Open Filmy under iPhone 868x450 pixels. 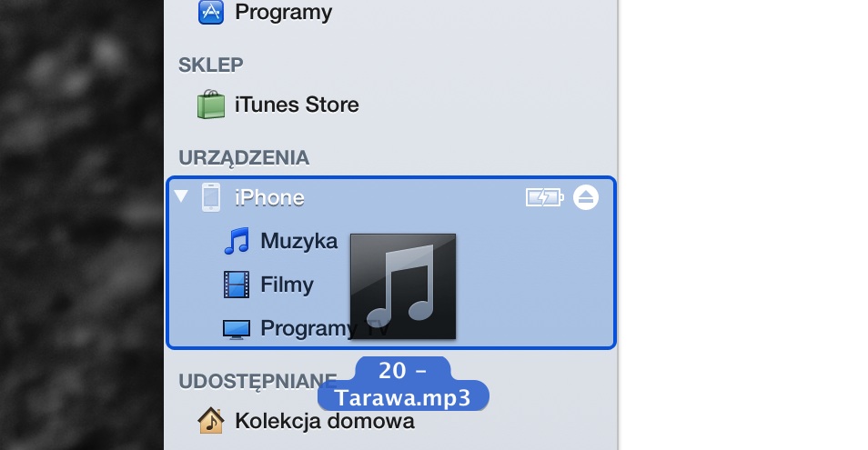(x=287, y=285)
